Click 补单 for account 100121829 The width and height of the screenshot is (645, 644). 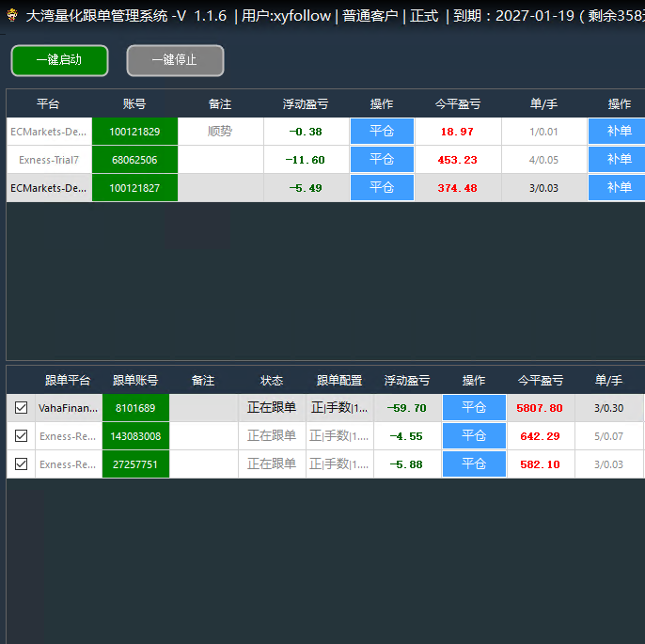coord(619,132)
